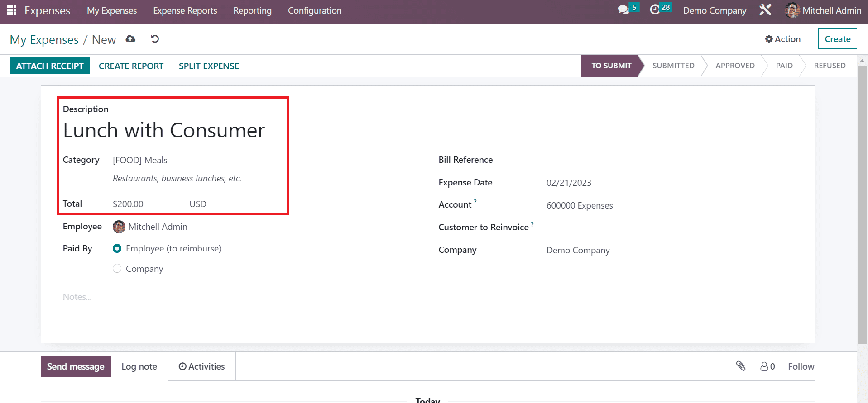Screen dimensions: 868x403
Task: Open the Configuration menu
Action: point(315,10)
